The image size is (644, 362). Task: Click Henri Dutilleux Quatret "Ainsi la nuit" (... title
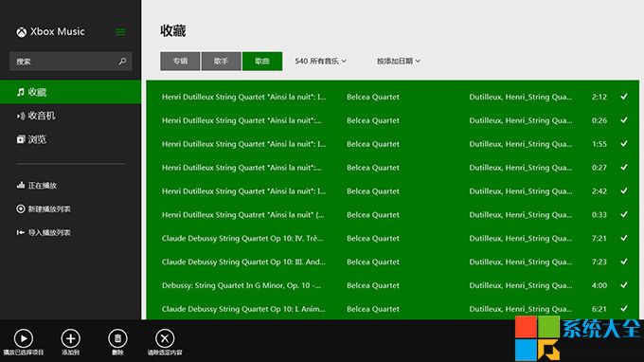[x=242, y=215]
